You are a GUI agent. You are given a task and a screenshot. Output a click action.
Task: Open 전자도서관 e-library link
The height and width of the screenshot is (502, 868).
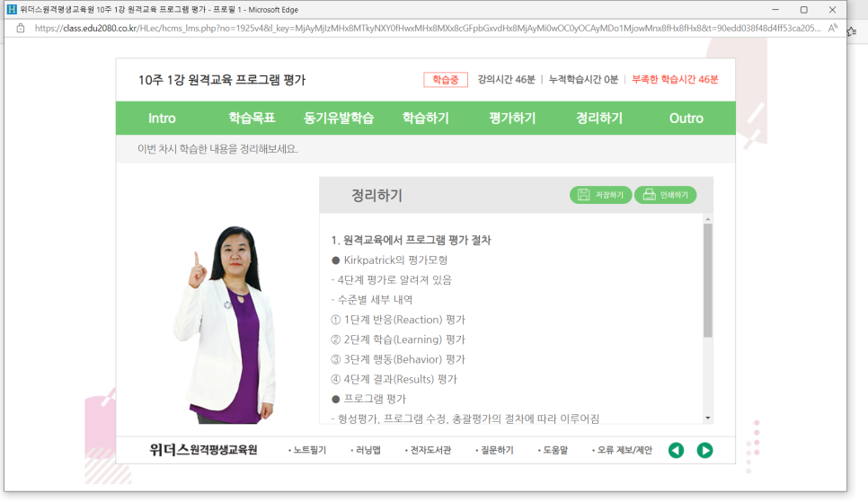[x=429, y=450]
